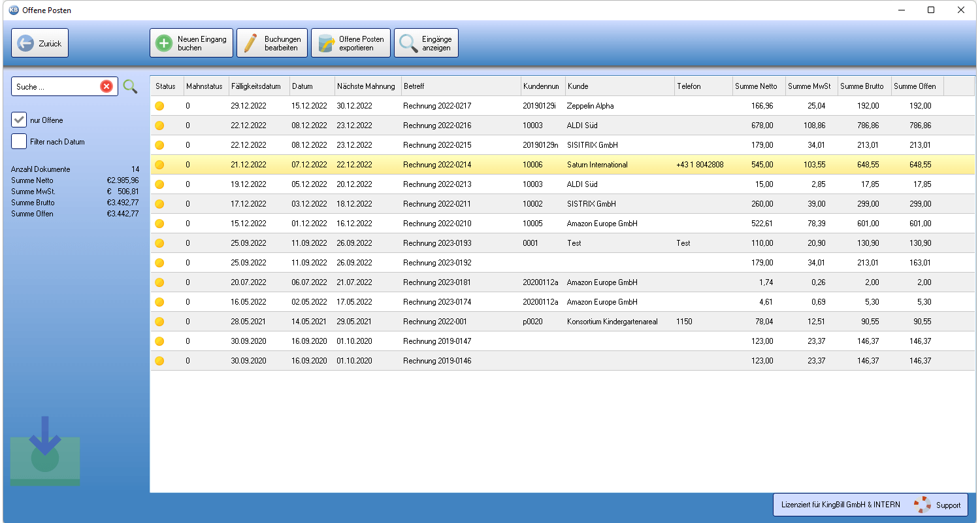This screenshot has height=523, width=980.
Task: Sort by the Kunde column header
Action: (x=620, y=86)
